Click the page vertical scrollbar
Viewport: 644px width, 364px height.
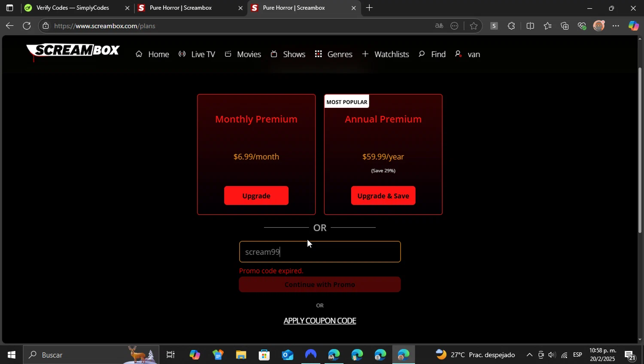tap(640, 150)
